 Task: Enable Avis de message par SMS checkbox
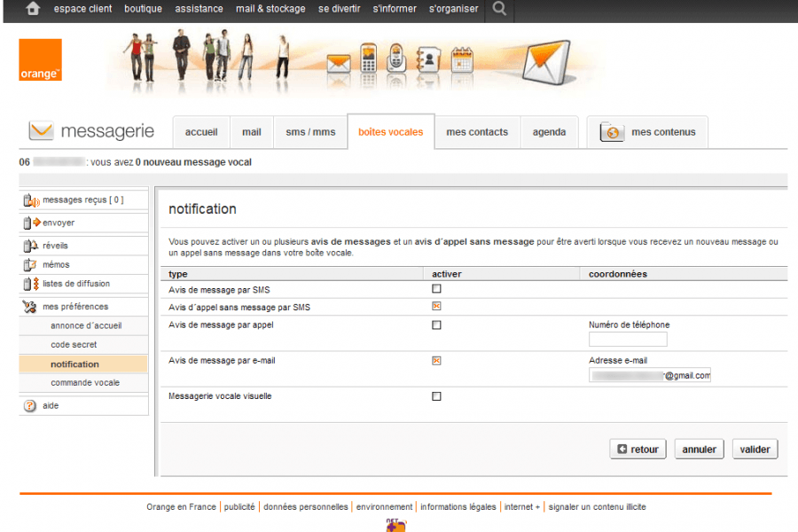436,289
